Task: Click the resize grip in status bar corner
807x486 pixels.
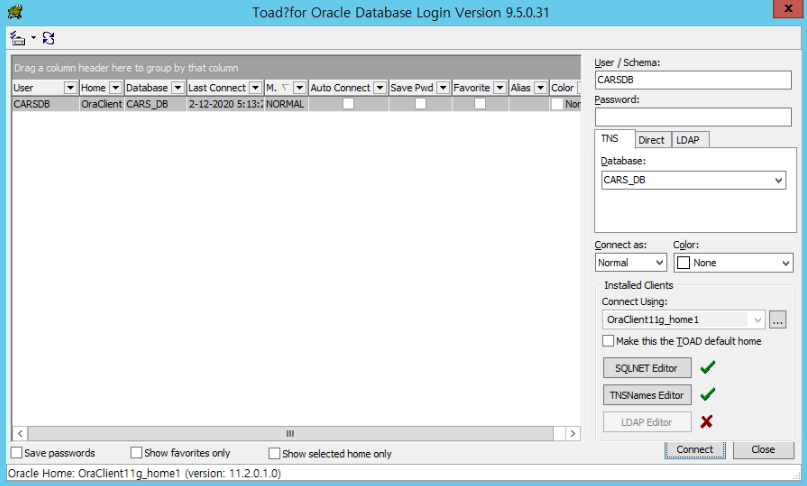Action: 796,475
